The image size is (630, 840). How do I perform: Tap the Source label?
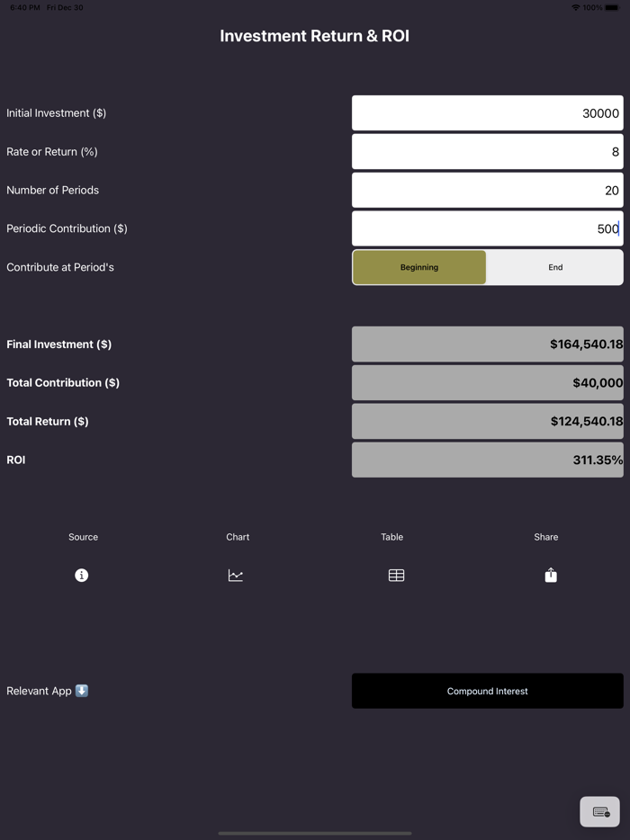click(83, 537)
